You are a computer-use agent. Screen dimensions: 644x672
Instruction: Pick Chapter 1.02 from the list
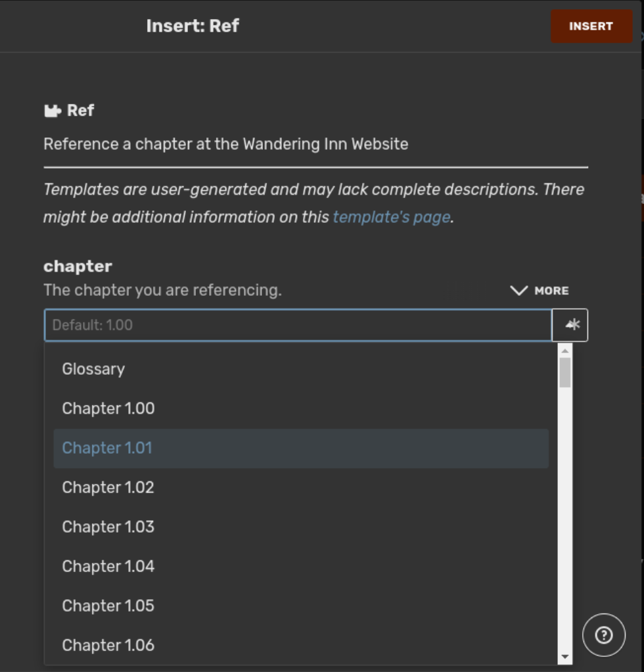coord(108,487)
